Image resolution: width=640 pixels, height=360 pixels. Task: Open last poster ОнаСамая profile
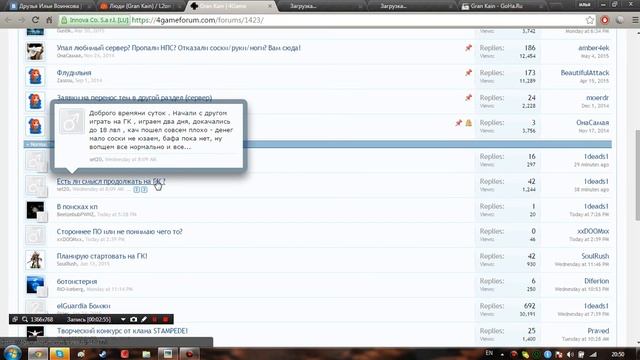point(593,122)
